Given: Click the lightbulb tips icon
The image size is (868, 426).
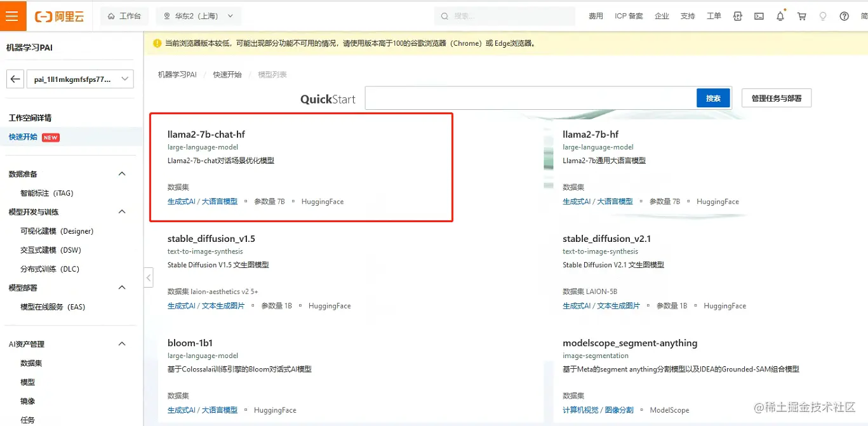Looking at the screenshot, I should 823,16.
